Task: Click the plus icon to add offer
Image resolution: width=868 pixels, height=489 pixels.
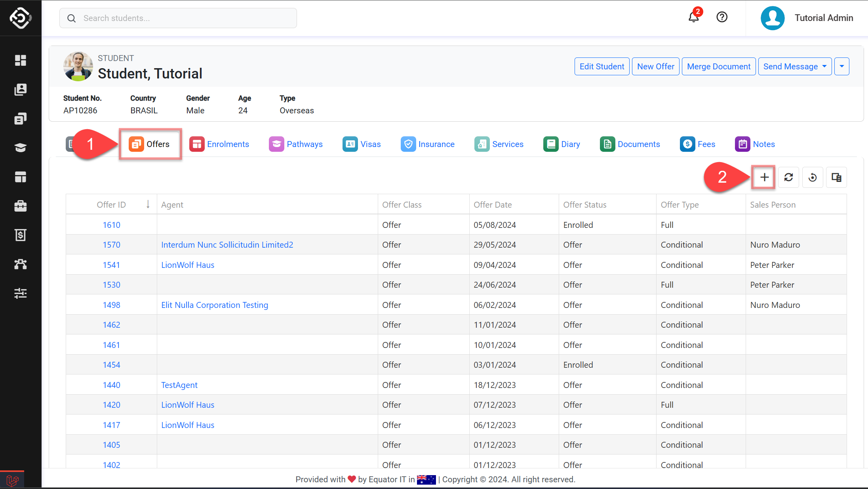Action: 764,177
